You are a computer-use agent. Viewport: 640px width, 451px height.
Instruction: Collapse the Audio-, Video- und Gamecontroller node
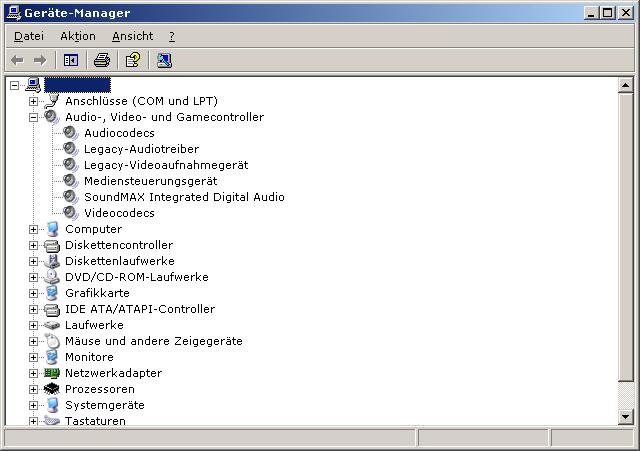(33, 117)
